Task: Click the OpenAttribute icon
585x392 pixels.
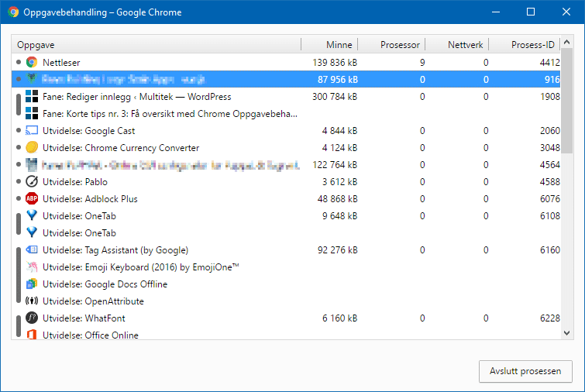Action: (32, 301)
